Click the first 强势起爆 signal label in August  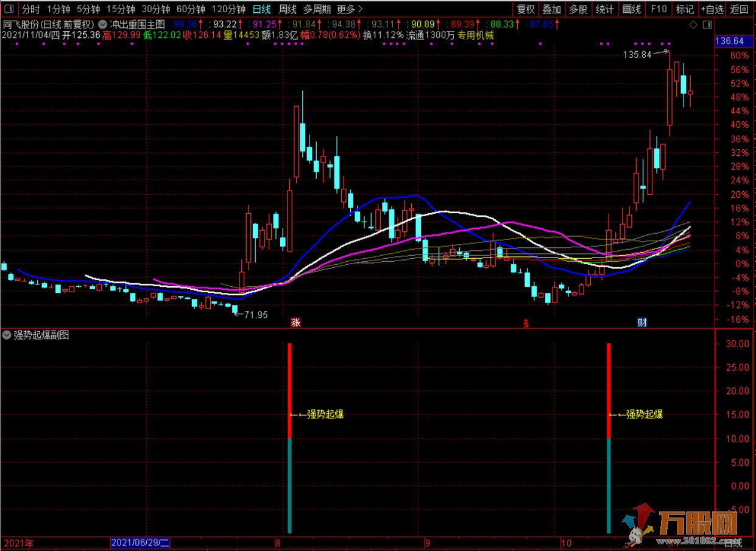(325, 415)
